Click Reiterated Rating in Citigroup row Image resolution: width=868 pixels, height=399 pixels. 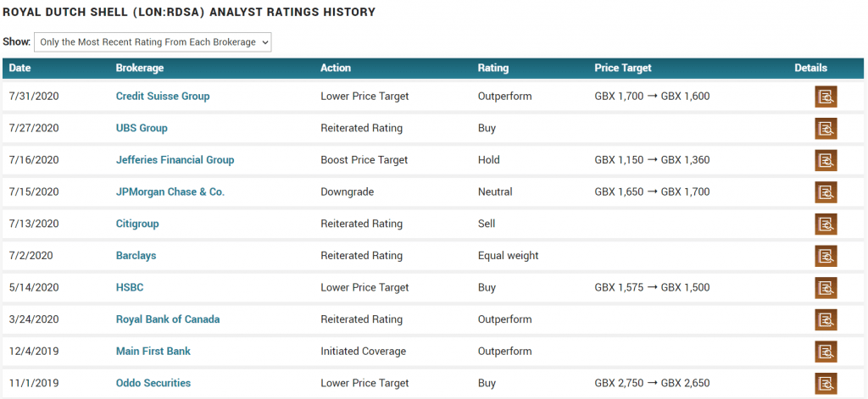(x=361, y=224)
